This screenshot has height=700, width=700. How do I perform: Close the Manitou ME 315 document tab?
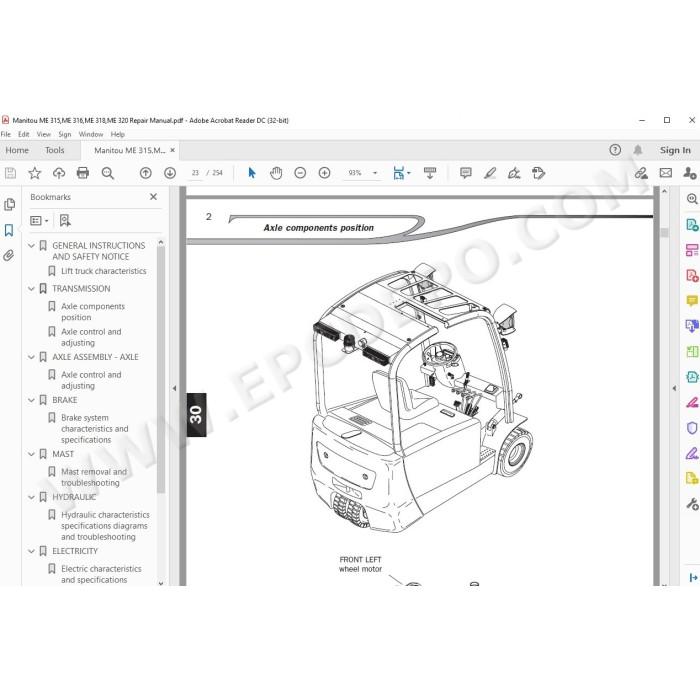172,150
